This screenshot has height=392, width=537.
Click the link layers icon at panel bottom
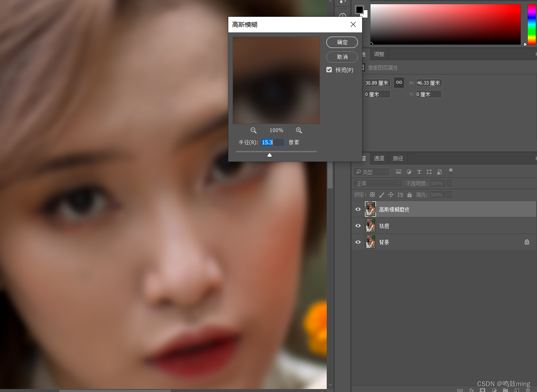pyautogui.click(x=460, y=390)
